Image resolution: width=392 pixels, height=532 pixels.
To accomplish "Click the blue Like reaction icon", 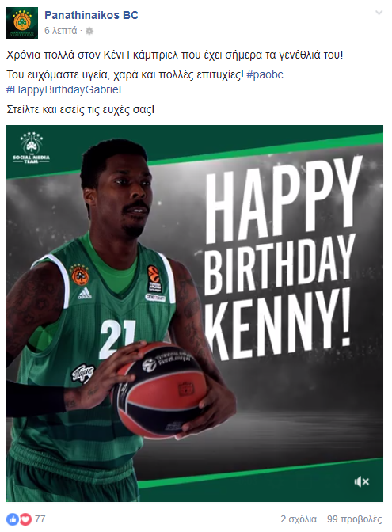I will click(x=13, y=519).
